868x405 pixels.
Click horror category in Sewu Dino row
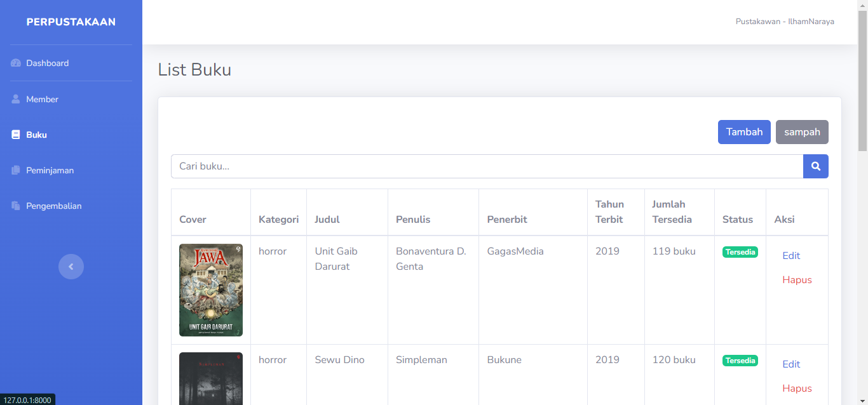point(273,360)
